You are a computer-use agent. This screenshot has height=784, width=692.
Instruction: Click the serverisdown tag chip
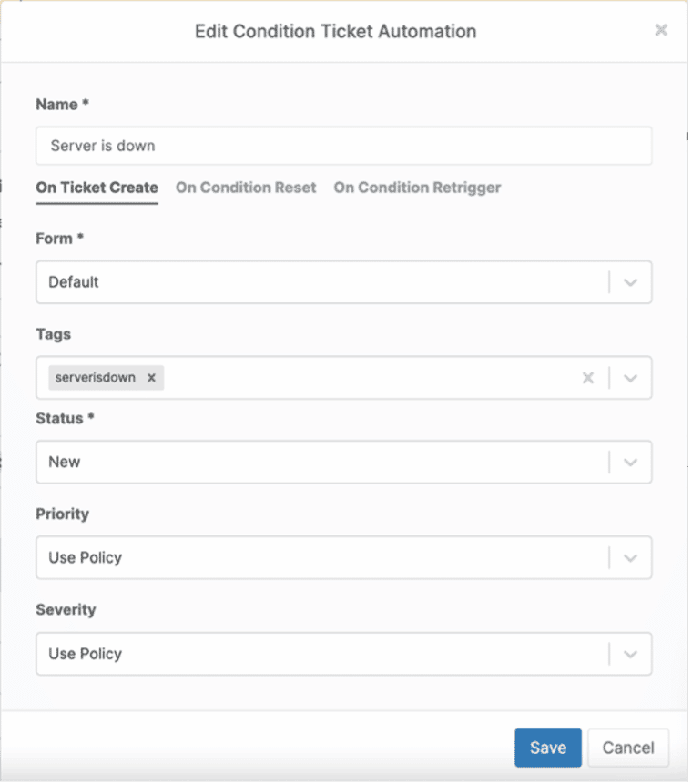click(95, 378)
